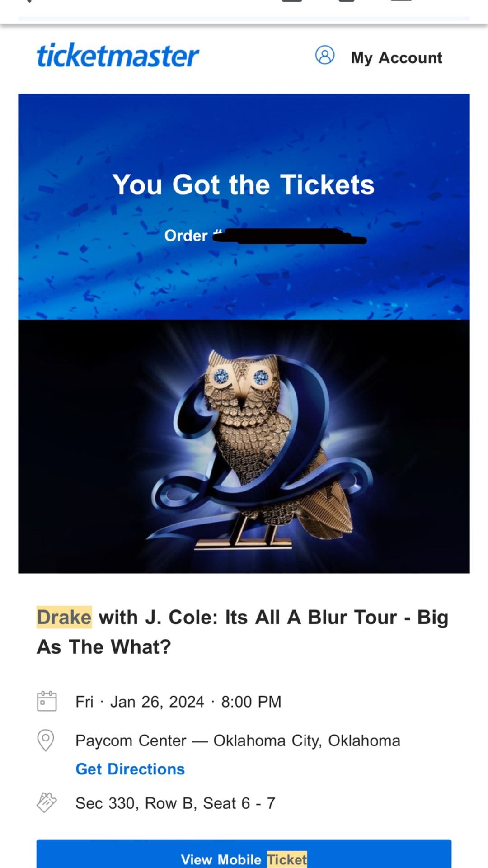Image resolution: width=488 pixels, height=868 pixels.
Task: Select the Oklahoma City, Oklahoma text
Action: (307, 741)
